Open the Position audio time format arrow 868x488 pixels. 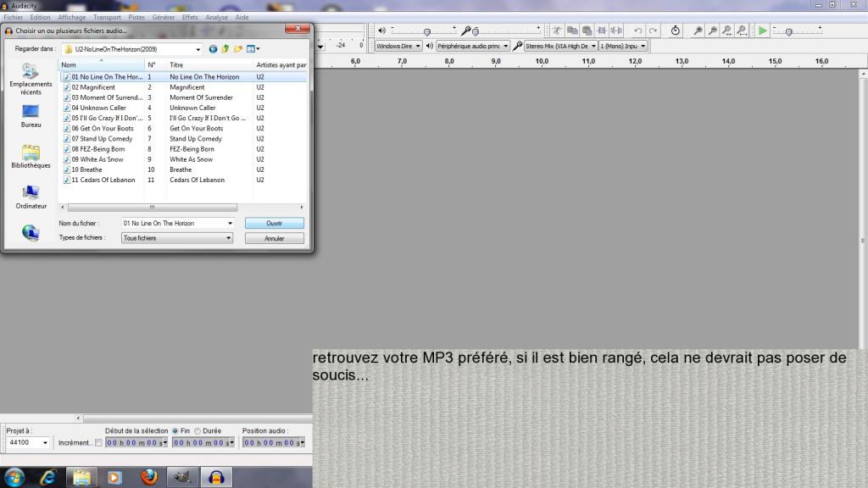pyautogui.click(x=303, y=442)
